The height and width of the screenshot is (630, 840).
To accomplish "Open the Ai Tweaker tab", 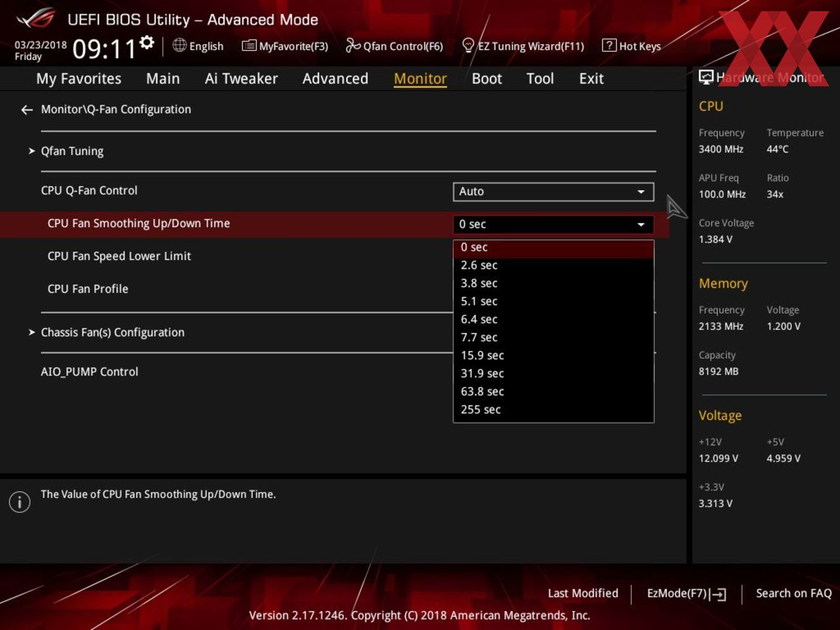I will click(x=241, y=78).
